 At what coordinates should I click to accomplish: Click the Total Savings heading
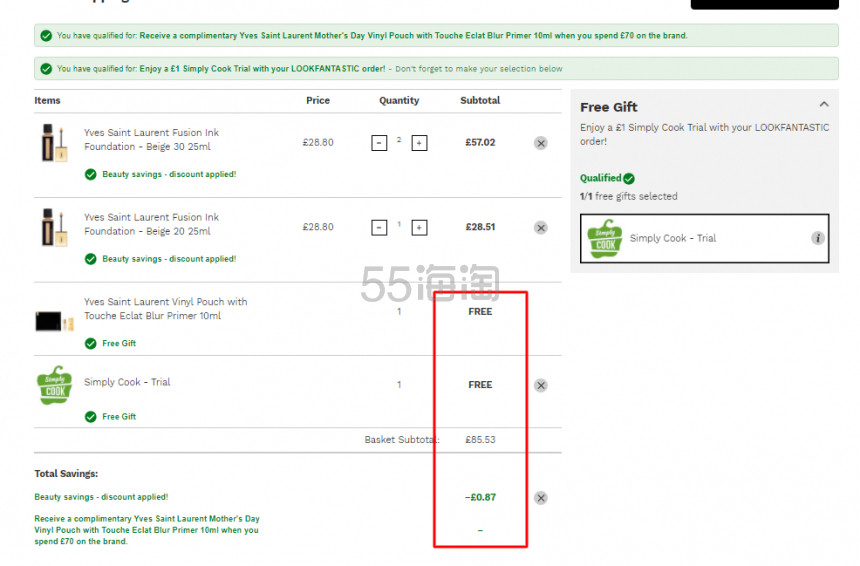click(66, 474)
